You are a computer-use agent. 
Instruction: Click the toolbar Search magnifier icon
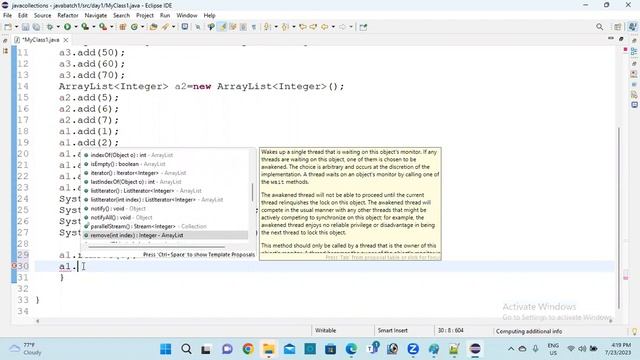click(x=599, y=27)
